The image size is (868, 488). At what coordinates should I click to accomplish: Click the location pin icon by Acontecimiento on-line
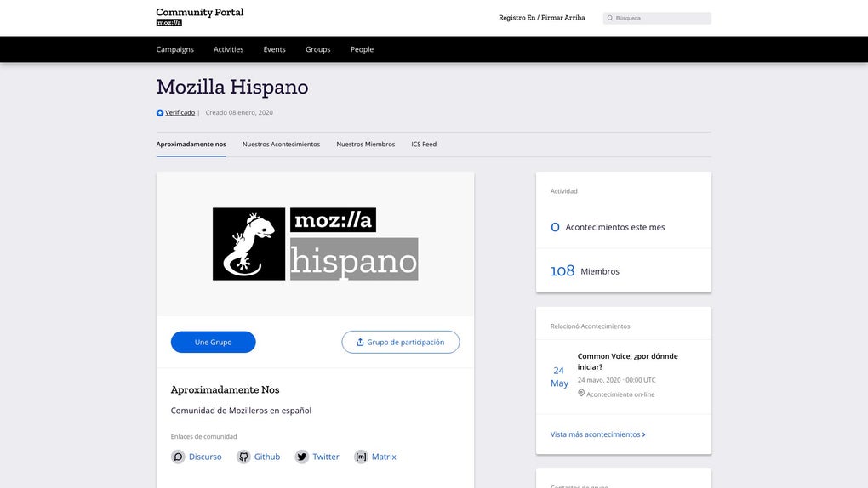(581, 393)
